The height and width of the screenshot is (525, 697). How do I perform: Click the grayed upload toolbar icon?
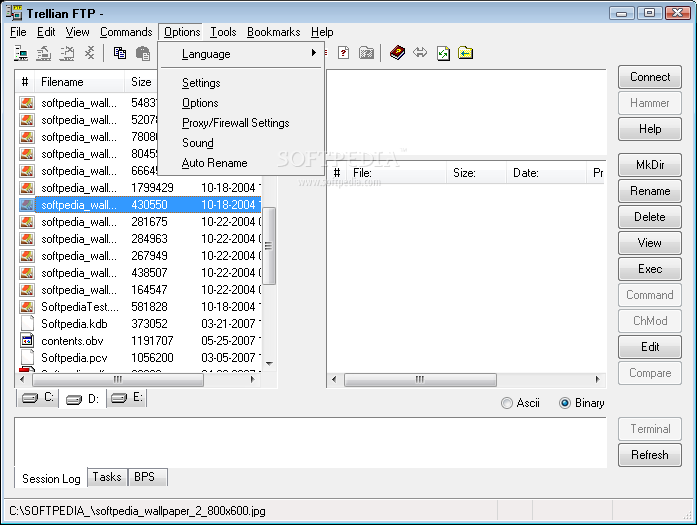(44, 54)
